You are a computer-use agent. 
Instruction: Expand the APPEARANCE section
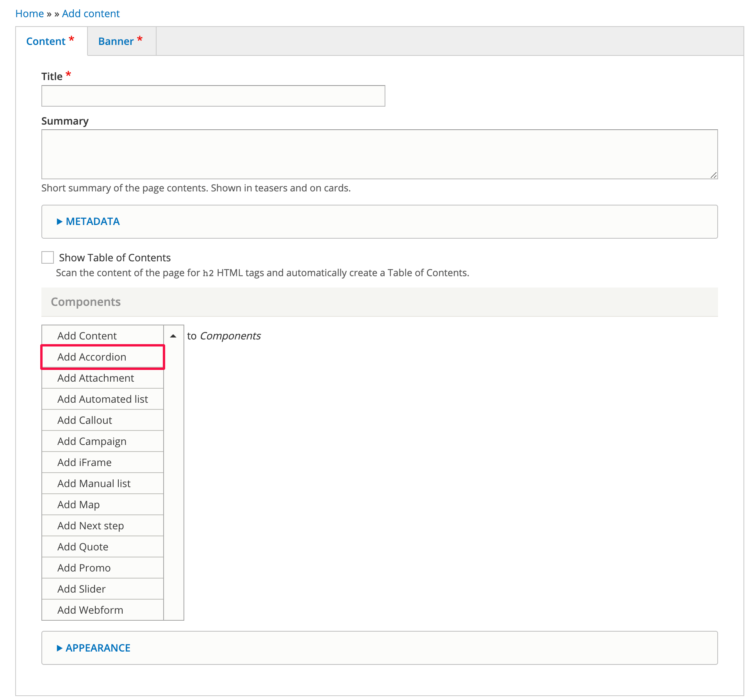pos(98,648)
